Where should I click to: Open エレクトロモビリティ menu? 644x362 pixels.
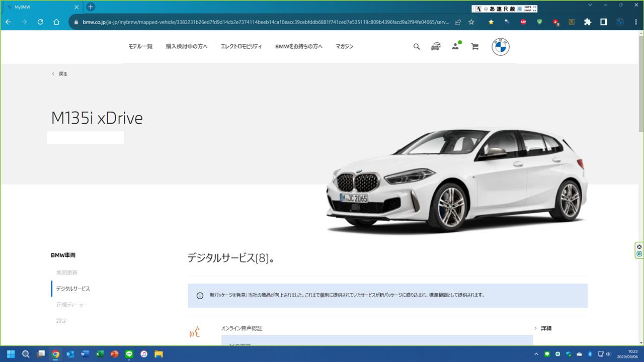241,46
